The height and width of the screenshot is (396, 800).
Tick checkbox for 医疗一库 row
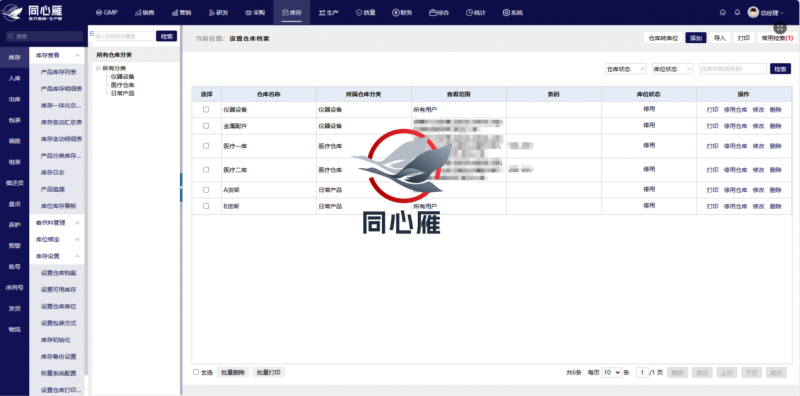[x=206, y=146]
